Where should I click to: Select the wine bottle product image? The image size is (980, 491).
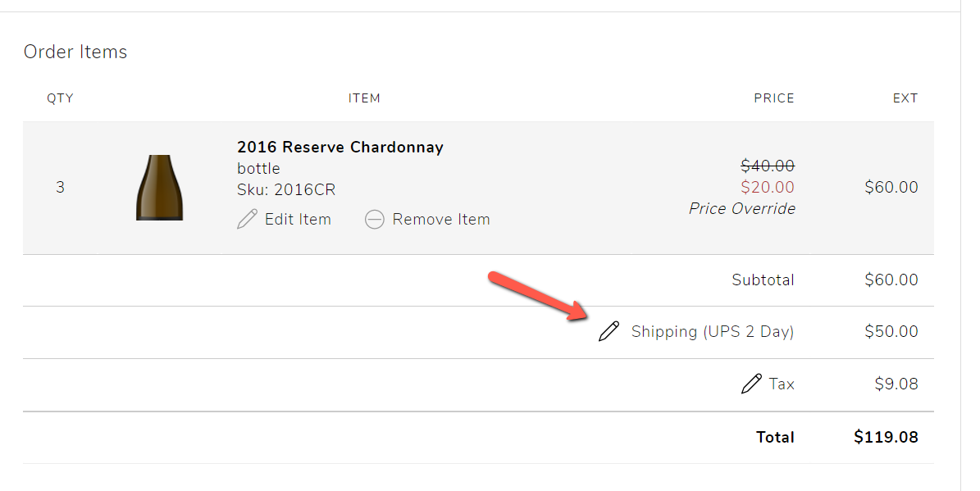coord(159,187)
